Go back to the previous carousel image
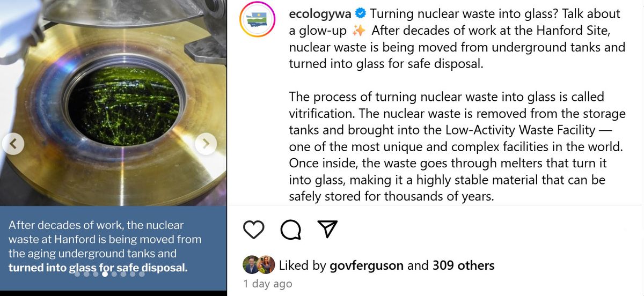The image size is (644, 296). 13,143
